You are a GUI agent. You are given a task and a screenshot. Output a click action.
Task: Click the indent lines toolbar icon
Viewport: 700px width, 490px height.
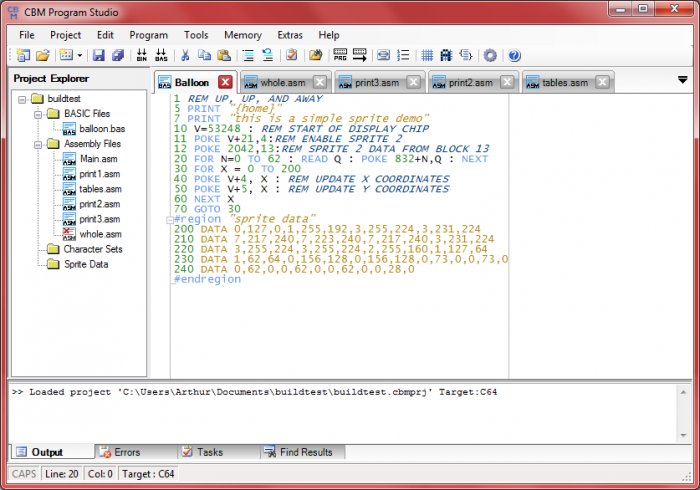[x=248, y=55]
